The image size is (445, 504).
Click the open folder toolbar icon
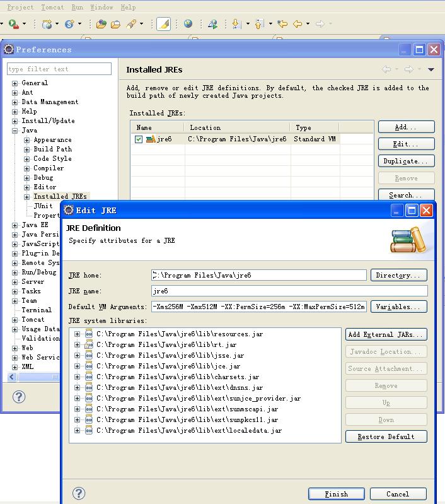tap(115, 24)
